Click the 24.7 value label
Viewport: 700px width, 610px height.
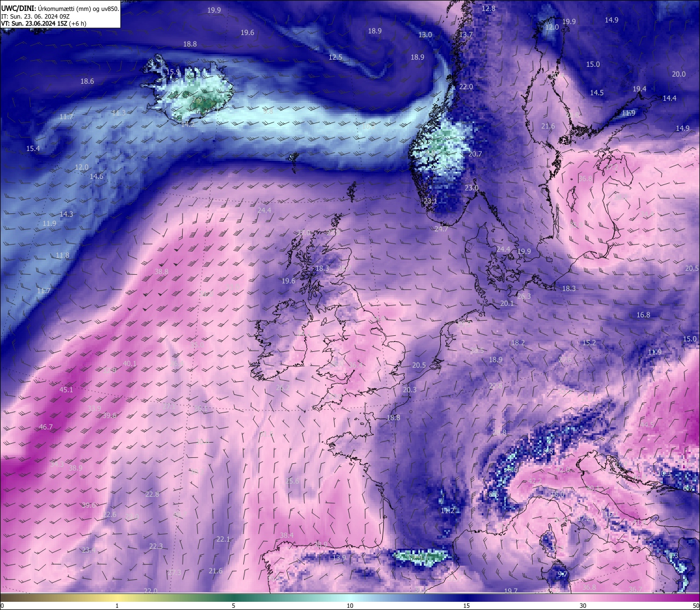point(441,229)
